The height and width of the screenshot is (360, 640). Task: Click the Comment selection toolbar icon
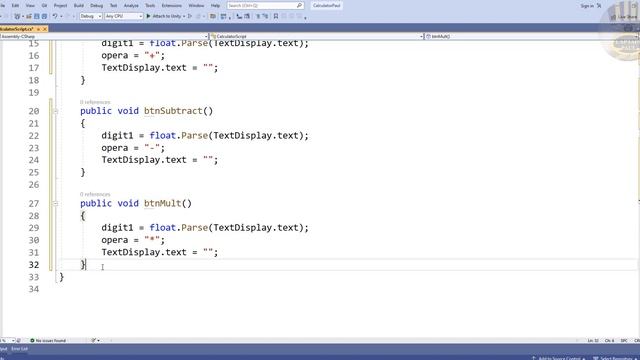coord(258,16)
